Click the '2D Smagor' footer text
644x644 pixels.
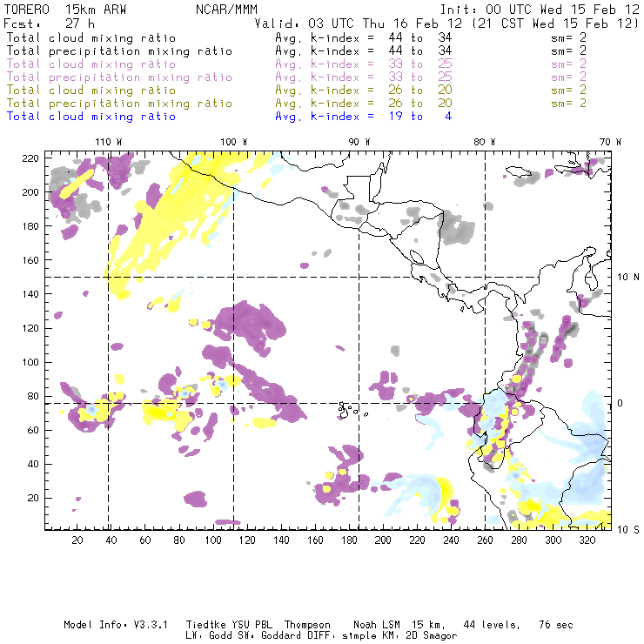pos(431,636)
